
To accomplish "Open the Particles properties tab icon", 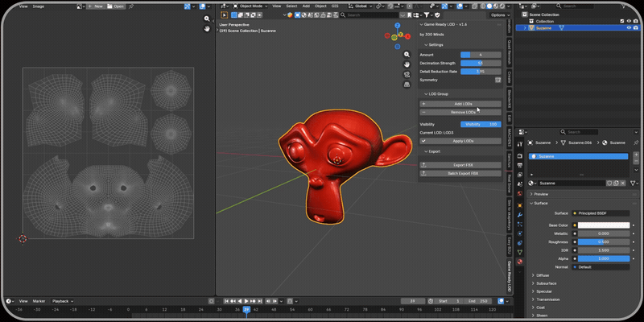I will 519,225.
